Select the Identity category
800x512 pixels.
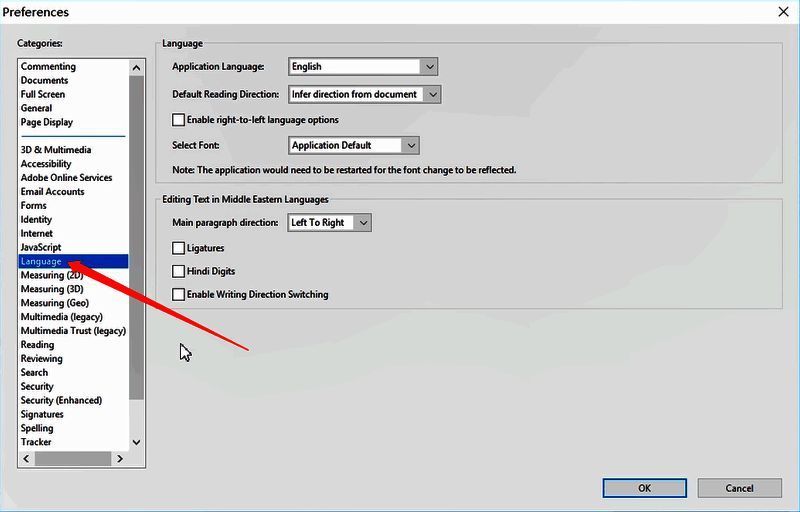(36, 219)
